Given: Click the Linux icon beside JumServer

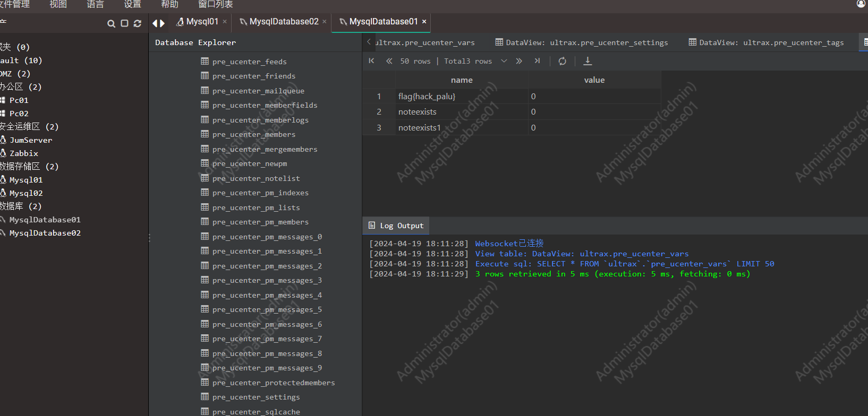Looking at the screenshot, I should [x=3, y=140].
